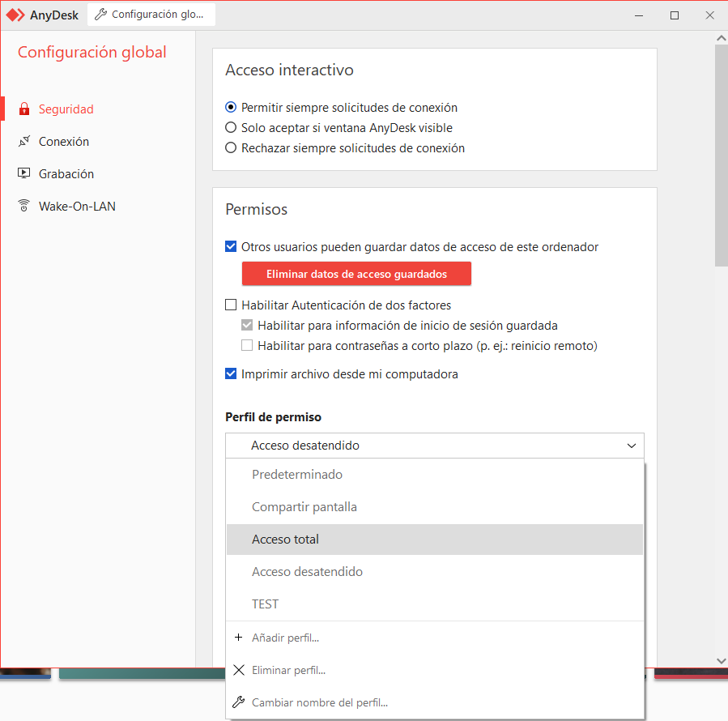Choose Acceso total profile

[x=435, y=540]
